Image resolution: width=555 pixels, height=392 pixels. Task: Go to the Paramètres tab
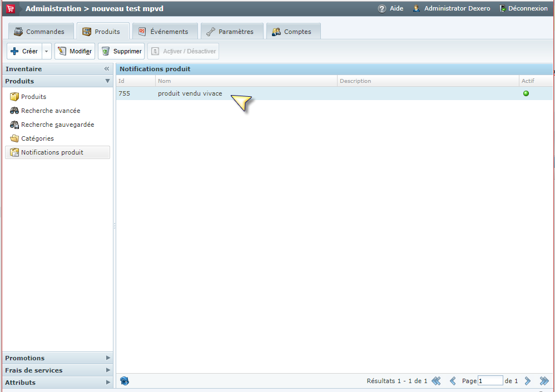(232, 32)
